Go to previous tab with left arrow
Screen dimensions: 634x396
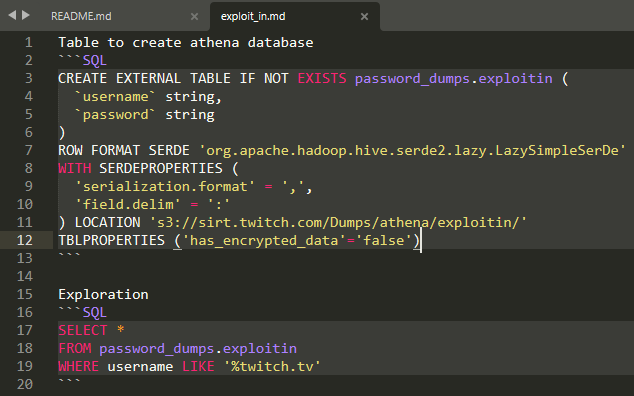[12, 15]
